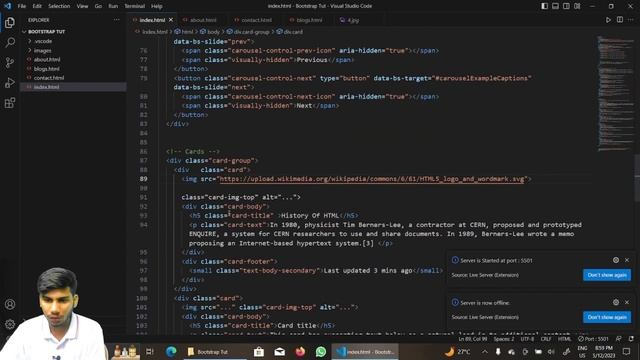This screenshot has height=360, width=640.
Task: Click the body breadcrumb item
Action: pos(210,31)
